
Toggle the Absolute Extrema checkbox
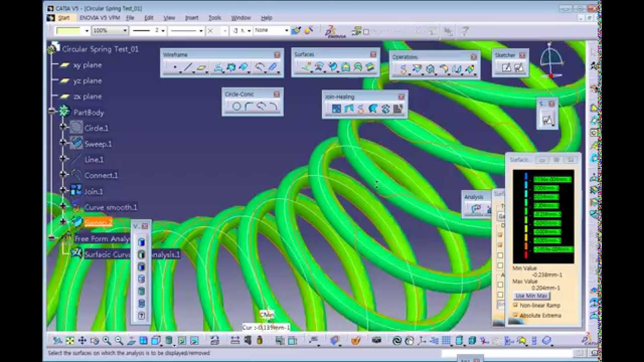tap(515, 315)
